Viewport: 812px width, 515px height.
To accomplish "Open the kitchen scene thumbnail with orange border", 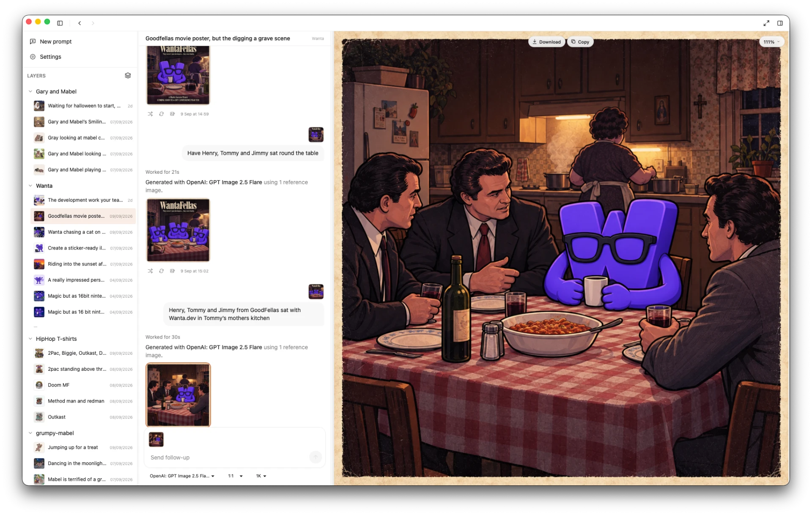I will click(x=178, y=395).
